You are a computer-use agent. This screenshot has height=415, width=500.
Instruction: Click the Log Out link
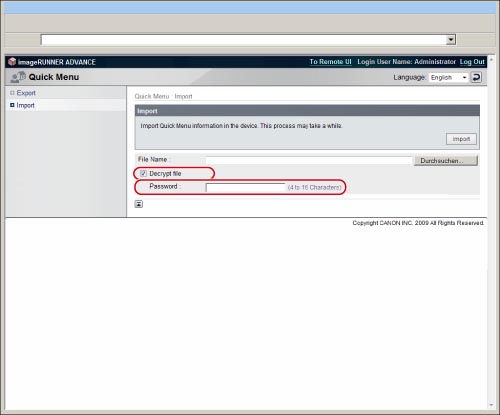pos(472,62)
